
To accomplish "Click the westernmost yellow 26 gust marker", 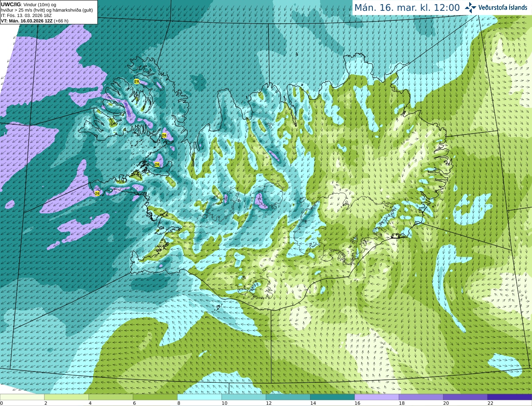I will point(97,193).
